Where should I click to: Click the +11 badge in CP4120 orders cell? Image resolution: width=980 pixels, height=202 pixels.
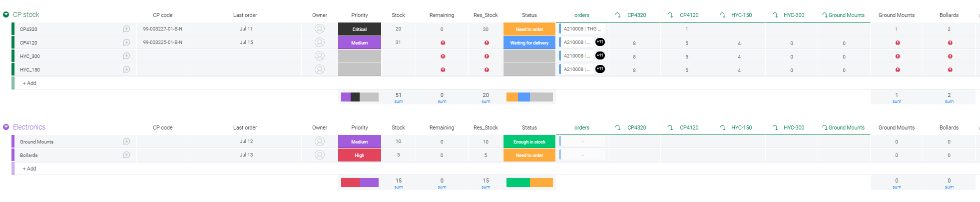[600, 42]
